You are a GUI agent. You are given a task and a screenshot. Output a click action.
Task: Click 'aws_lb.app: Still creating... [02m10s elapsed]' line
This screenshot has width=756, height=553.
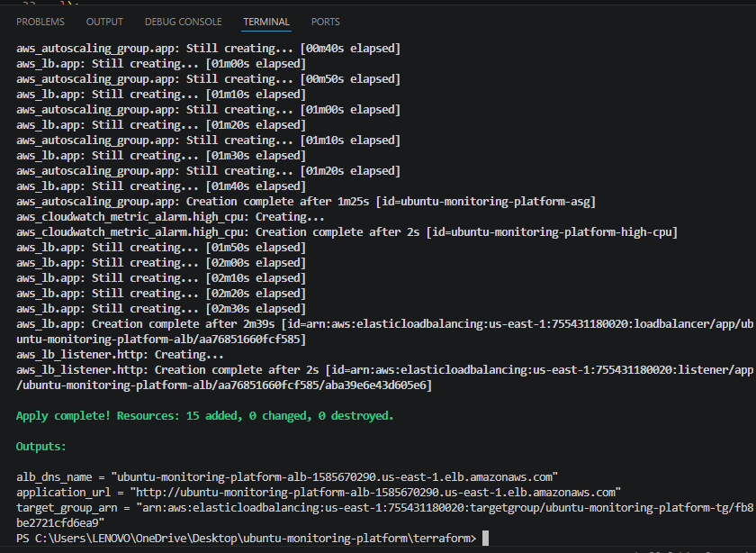pyautogui.click(x=161, y=278)
